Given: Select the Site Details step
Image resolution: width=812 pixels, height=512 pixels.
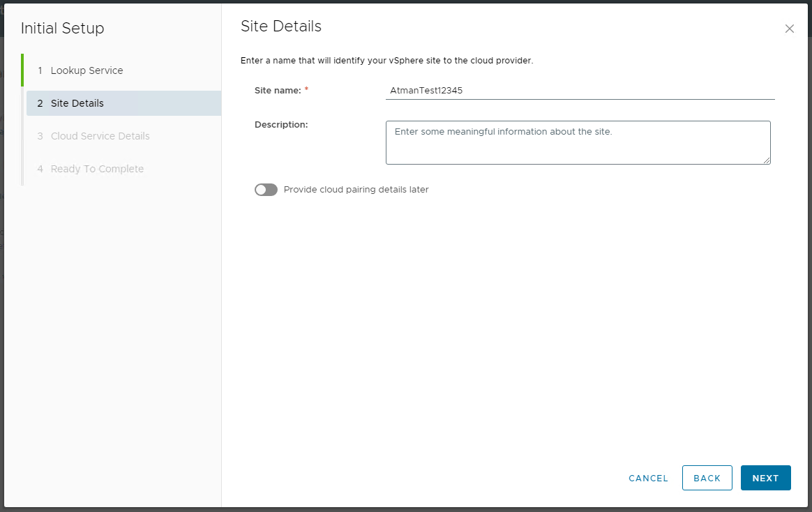Looking at the screenshot, I should pos(77,103).
